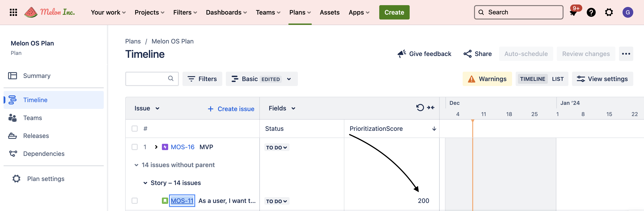
Task: Collapse the 14 issues without parent group
Action: (136, 165)
